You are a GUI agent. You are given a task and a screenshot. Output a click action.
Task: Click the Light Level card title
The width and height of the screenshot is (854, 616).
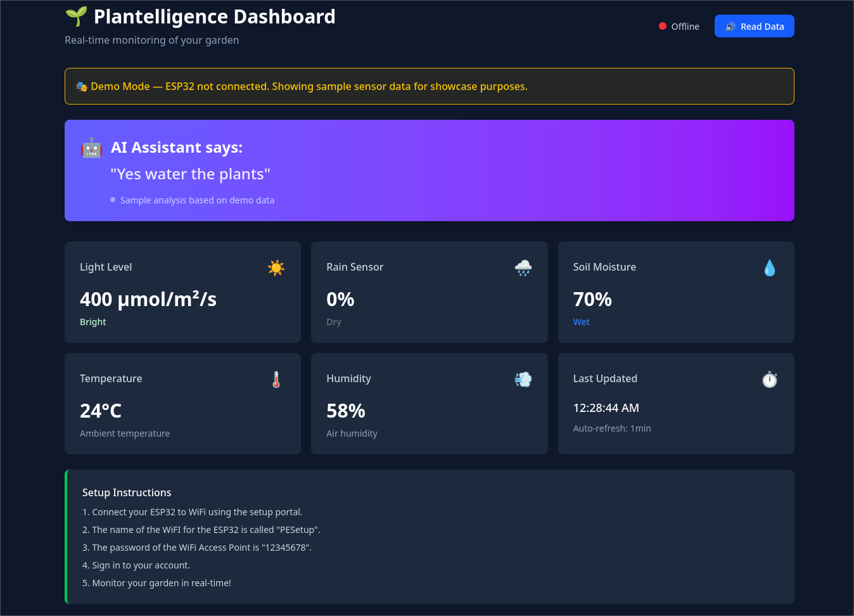coord(106,267)
